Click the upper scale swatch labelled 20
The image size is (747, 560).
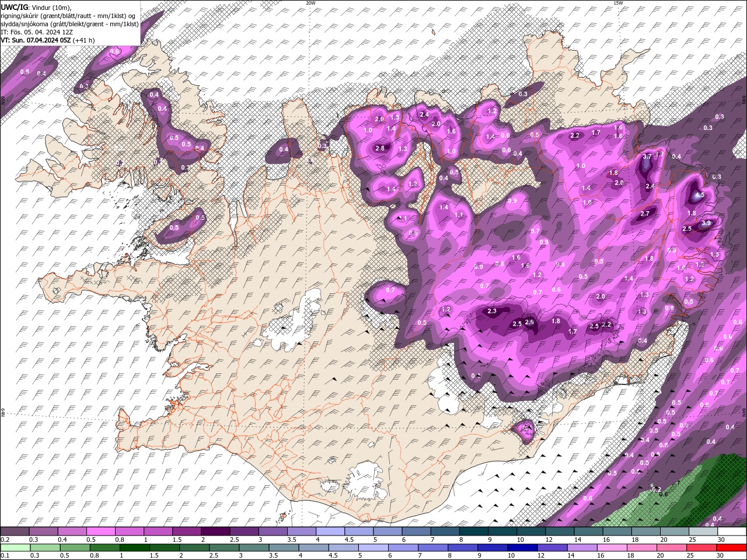tap(675, 531)
